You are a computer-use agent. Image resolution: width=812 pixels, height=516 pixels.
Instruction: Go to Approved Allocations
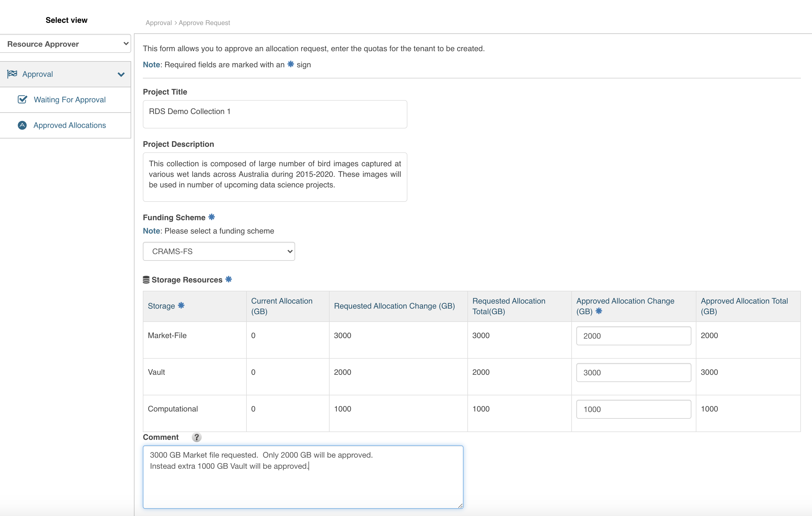pos(69,125)
